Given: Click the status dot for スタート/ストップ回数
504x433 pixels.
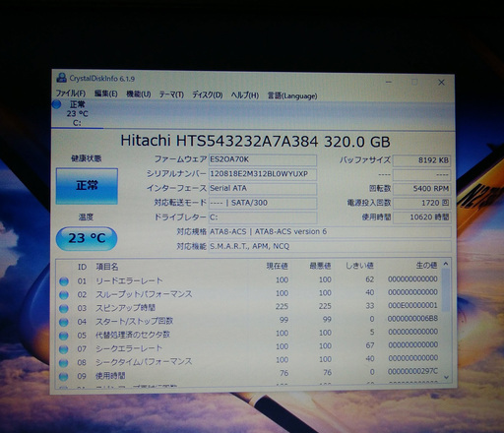Looking at the screenshot, I should click(x=64, y=322).
